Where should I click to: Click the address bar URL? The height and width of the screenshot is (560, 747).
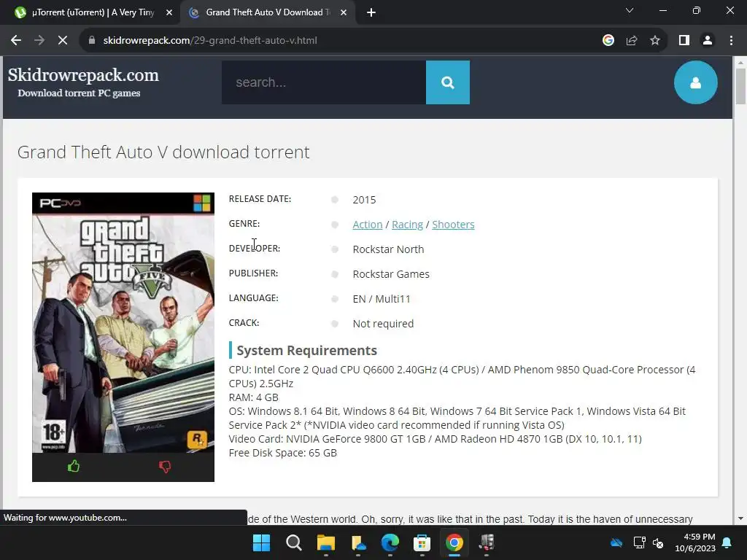point(210,41)
